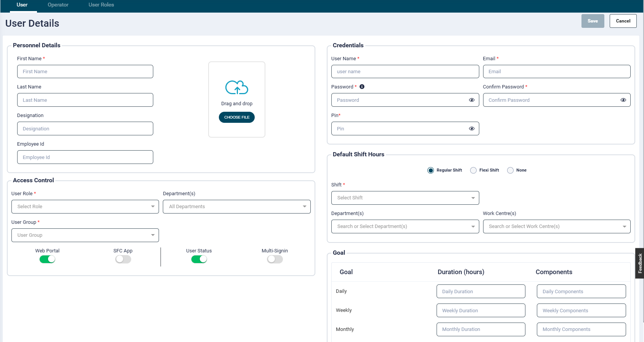Toggle the Web Portal switch

pos(47,259)
